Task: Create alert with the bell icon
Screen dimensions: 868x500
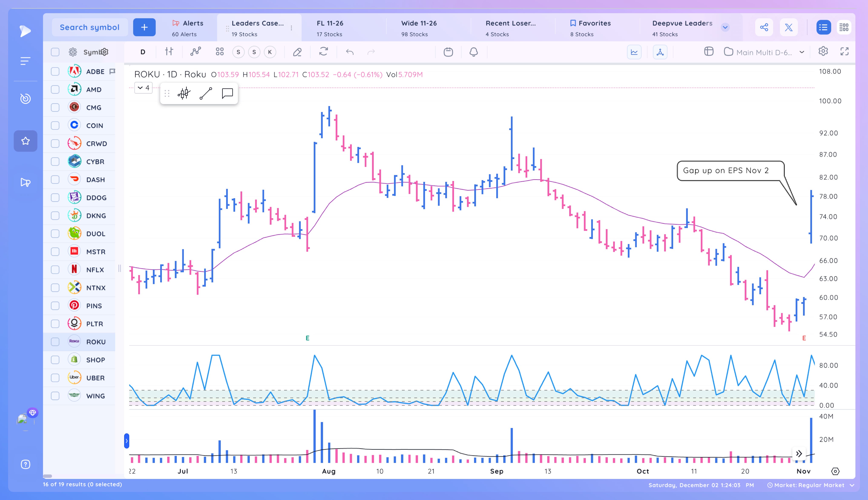Action: pyautogui.click(x=474, y=52)
